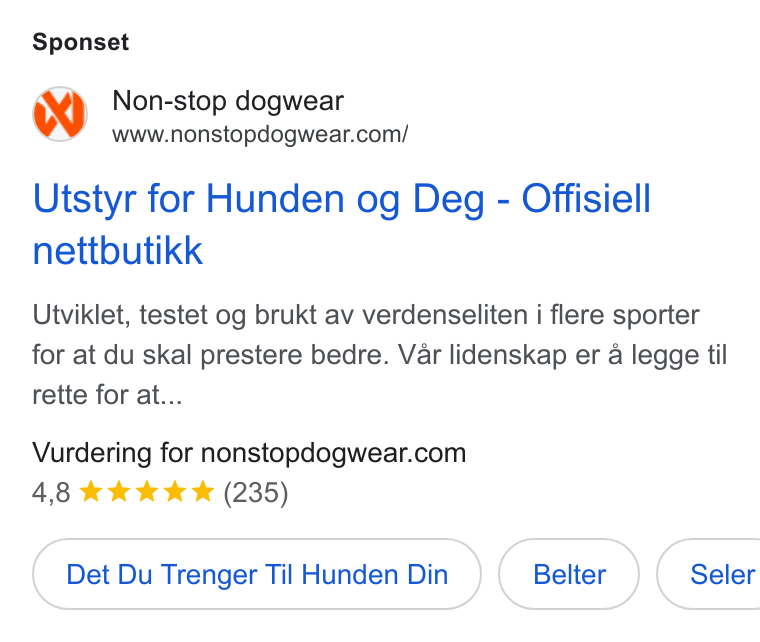The image size is (760, 642).
Task: Click the 'Non-stop dogwear' site name
Action: 228,101
